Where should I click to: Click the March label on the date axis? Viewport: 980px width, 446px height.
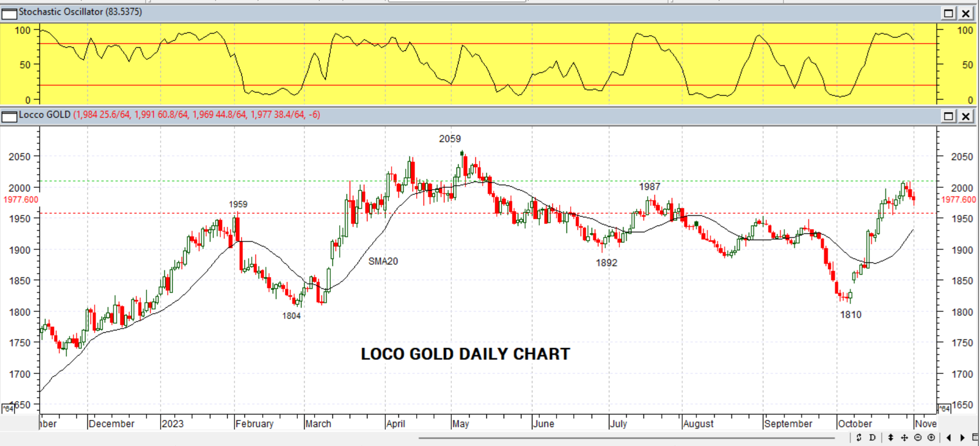(318, 423)
